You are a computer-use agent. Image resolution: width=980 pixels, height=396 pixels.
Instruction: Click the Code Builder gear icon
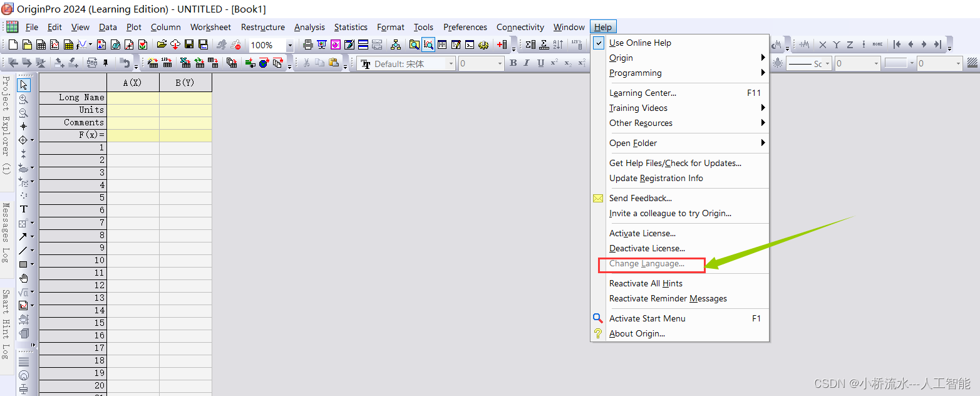coord(483,45)
